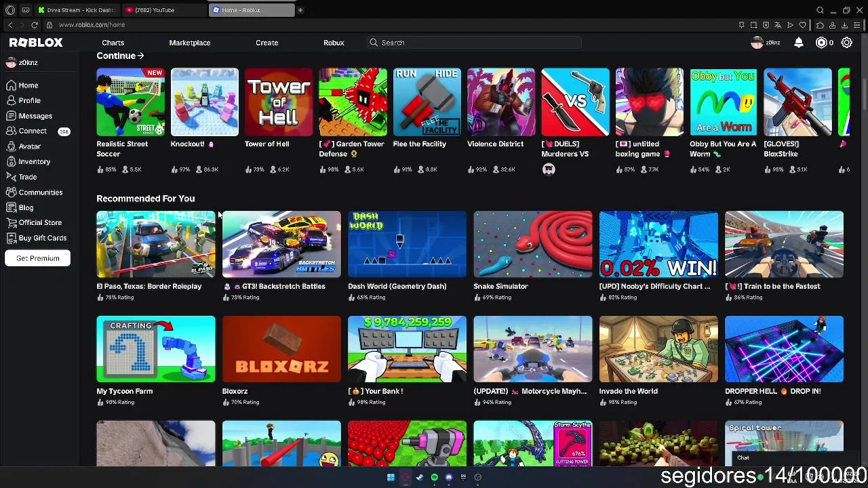
Task: Open the untitled boxing game tile
Action: click(649, 102)
